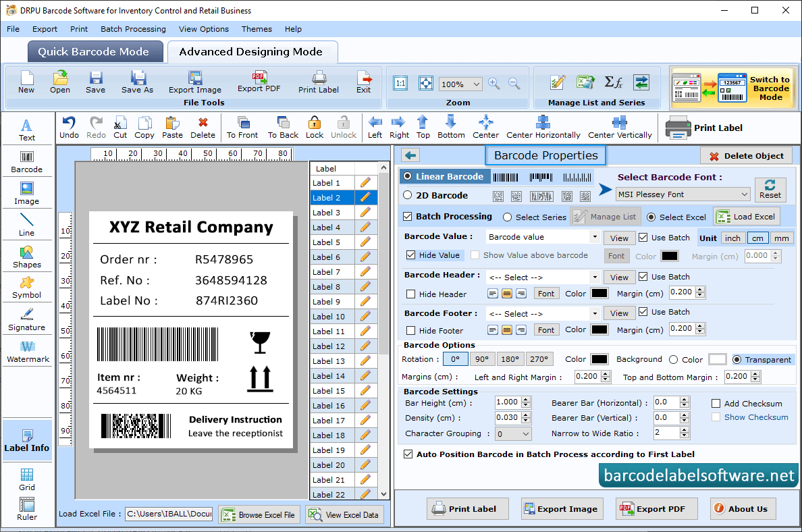802x532 pixels.
Task: Click the About Us button
Action: tap(743, 508)
